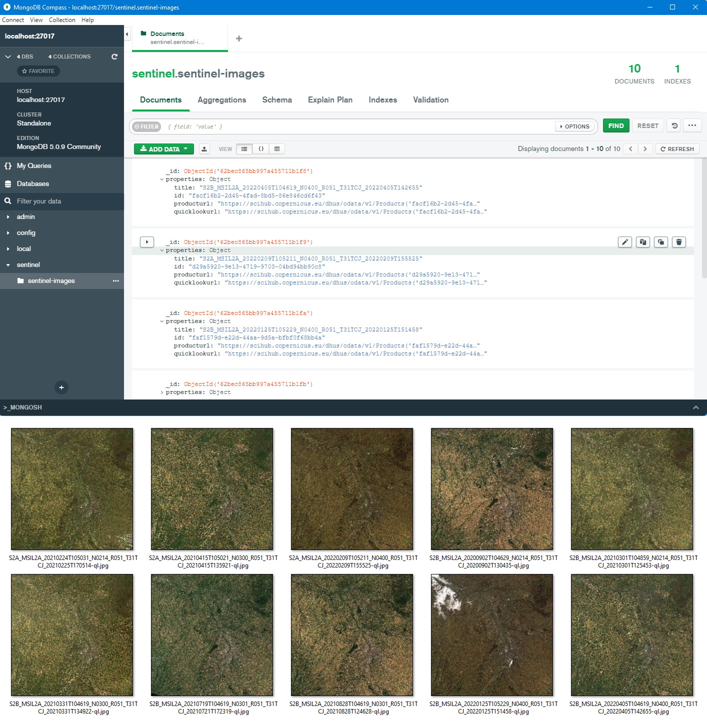707x728 pixels.
Task: Click the filter query input field
Action: [x=357, y=126]
